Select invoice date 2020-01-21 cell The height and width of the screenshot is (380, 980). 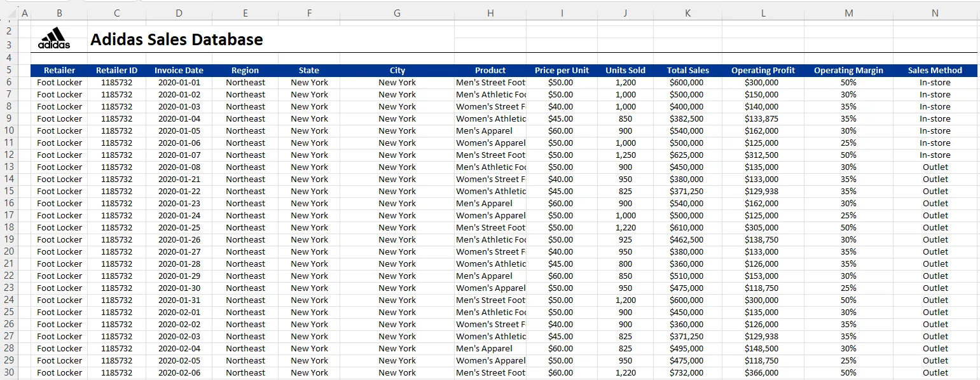179,179
